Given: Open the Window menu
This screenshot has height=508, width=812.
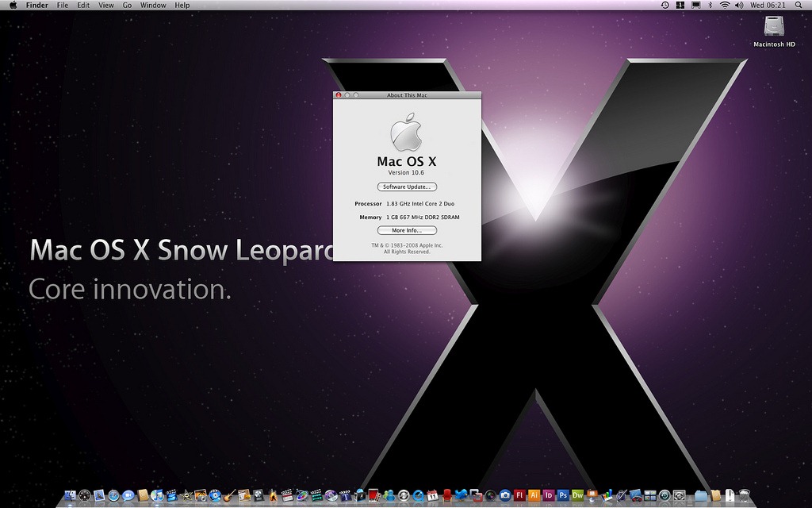Looking at the screenshot, I should pos(153,6).
